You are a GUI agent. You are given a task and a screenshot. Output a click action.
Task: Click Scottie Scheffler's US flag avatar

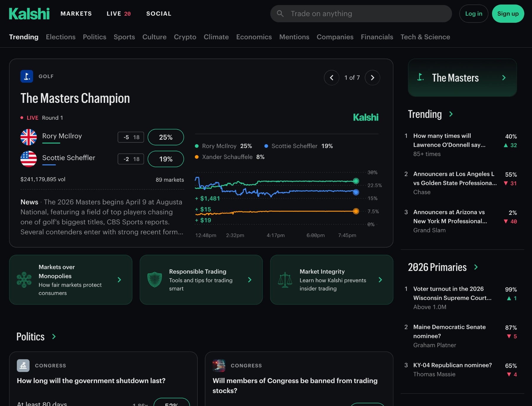pyautogui.click(x=29, y=159)
